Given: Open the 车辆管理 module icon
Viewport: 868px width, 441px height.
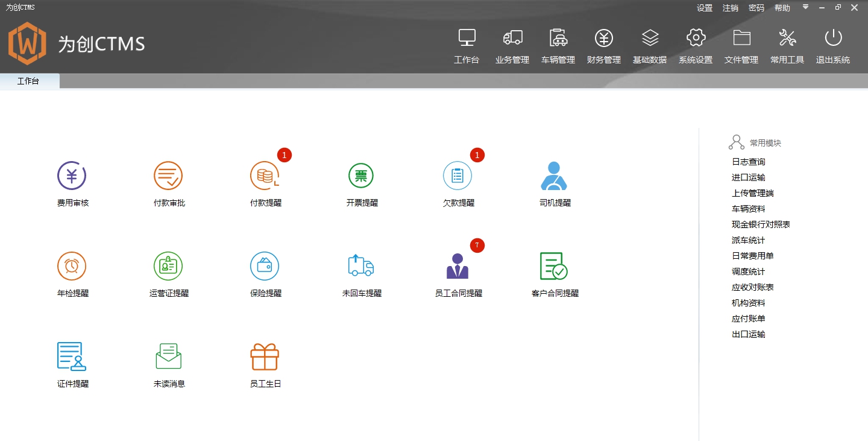Looking at the screenshot, I should (558, 45).
